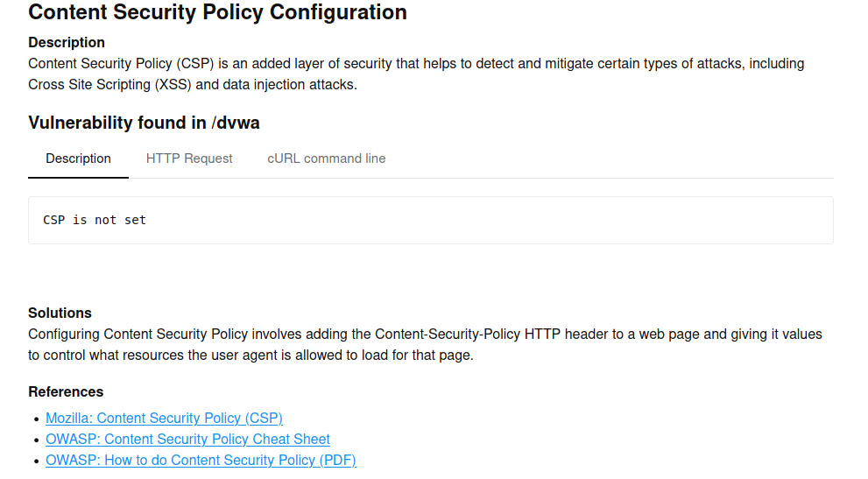Viewport: 868px width, 479px height.
Task: Click the bullet before the Mozilla reference
Action: [37, 419]
